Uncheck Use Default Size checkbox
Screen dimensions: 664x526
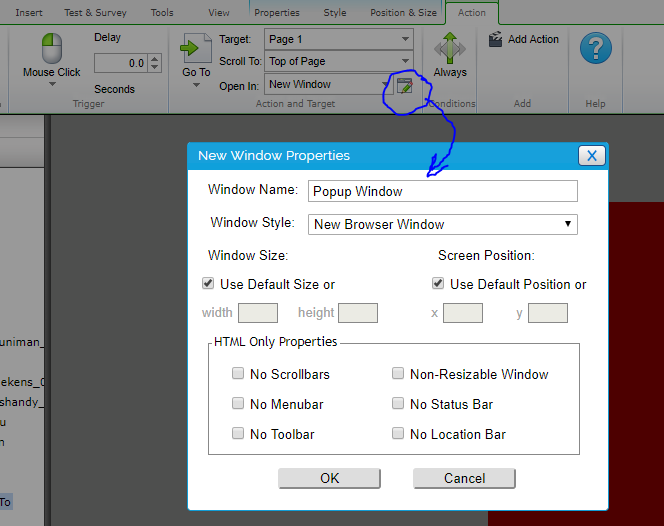208,283
